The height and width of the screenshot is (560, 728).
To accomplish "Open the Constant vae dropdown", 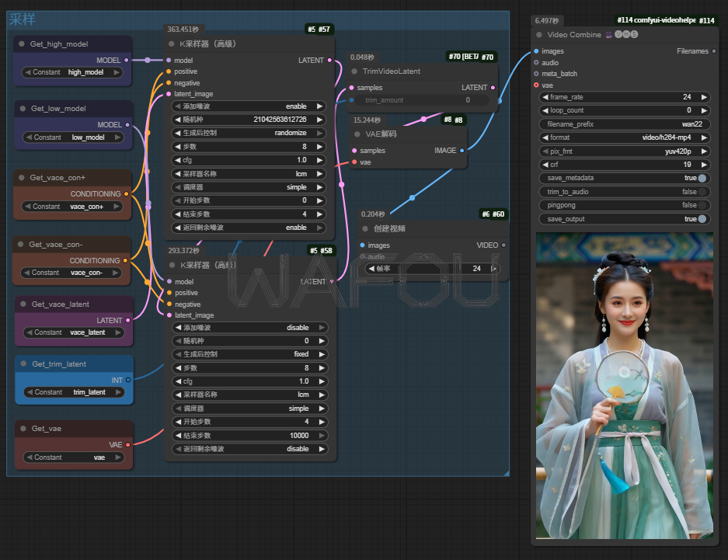I will pyautogui.click(x=74, y=457).
